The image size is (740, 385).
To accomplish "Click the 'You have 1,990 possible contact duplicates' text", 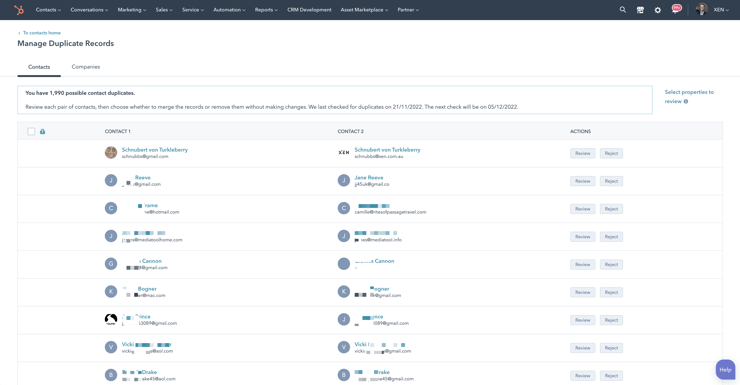I will (x=80, y=93).
